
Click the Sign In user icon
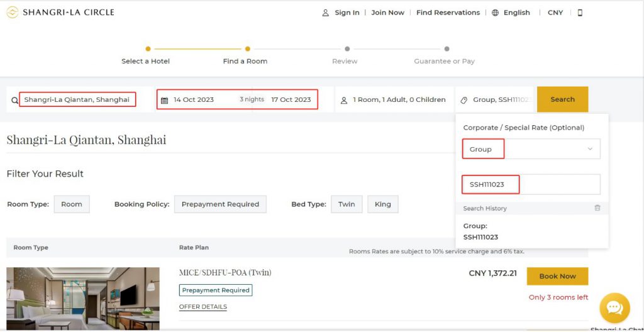click(x=325, y=13)
